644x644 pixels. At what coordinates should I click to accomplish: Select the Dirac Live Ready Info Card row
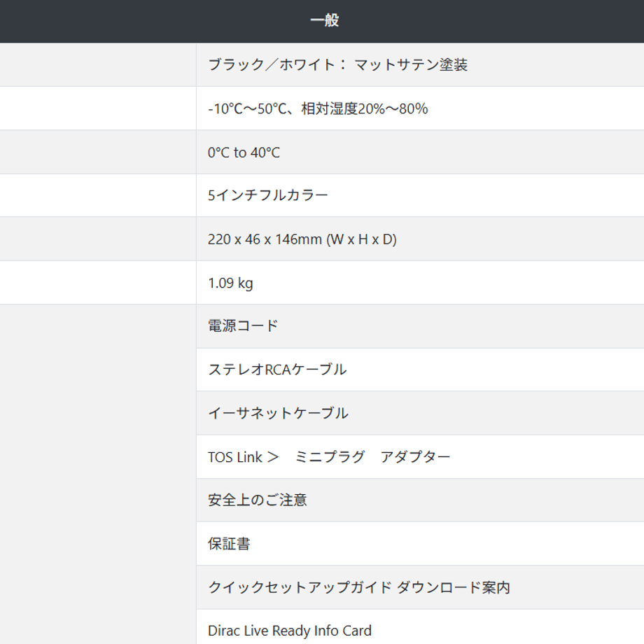420,626
